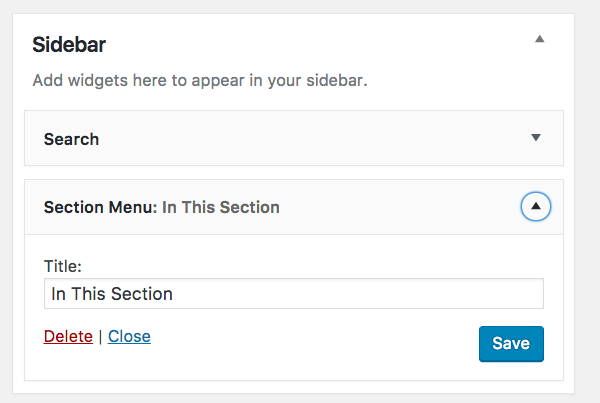Open the Search widget by its title

click(71, 139)
